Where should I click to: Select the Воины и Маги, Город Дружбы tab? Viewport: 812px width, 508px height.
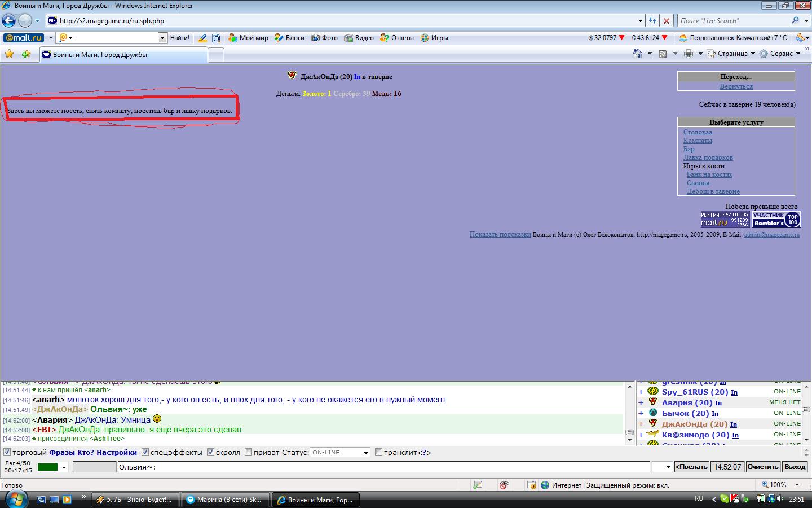(x=123, y=55)
